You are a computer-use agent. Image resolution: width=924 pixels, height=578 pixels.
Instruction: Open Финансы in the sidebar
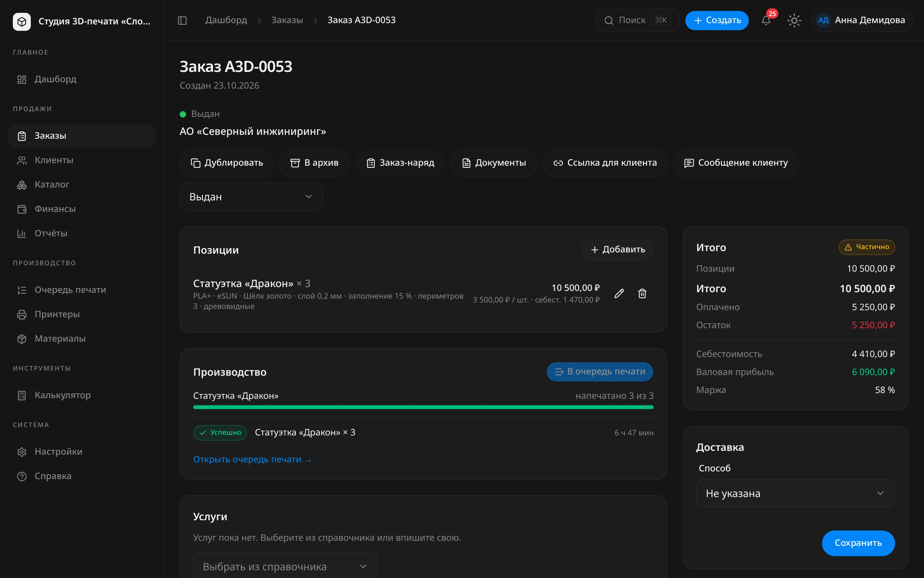[82, 209]
